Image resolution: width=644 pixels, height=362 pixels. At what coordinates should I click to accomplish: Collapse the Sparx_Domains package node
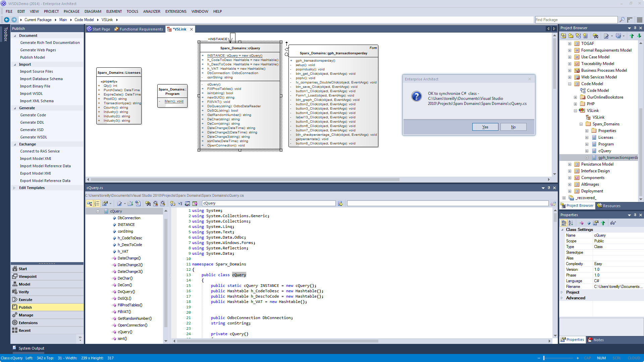click(x=581, y=124)
